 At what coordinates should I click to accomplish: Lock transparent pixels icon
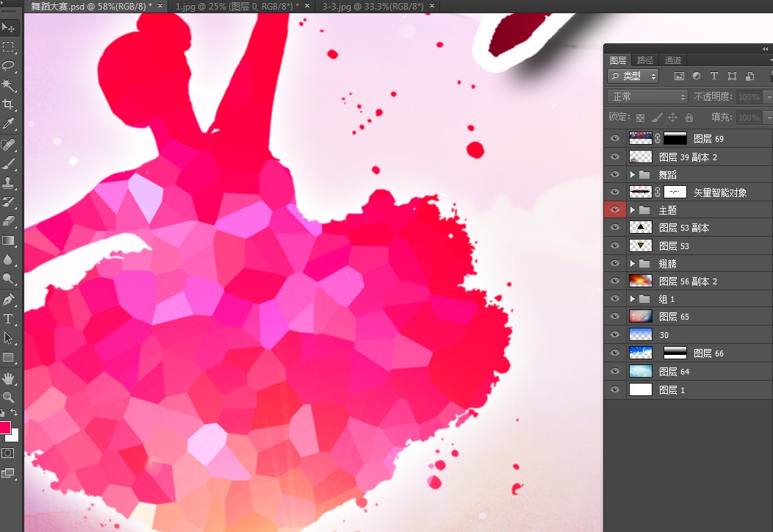click(x=640, y=118)
